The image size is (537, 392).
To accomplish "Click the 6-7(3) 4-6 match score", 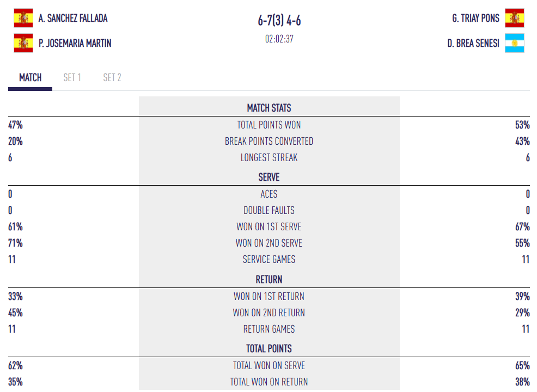I will click(279, 21).
